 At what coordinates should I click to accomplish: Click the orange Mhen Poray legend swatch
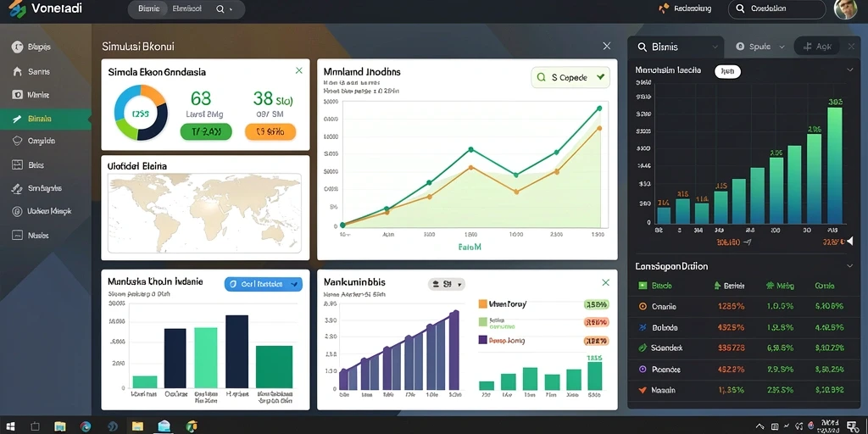[x=482, y=304]
